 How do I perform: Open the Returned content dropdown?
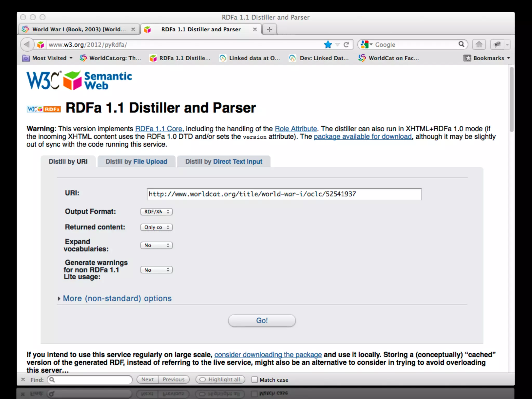(156, 227)
